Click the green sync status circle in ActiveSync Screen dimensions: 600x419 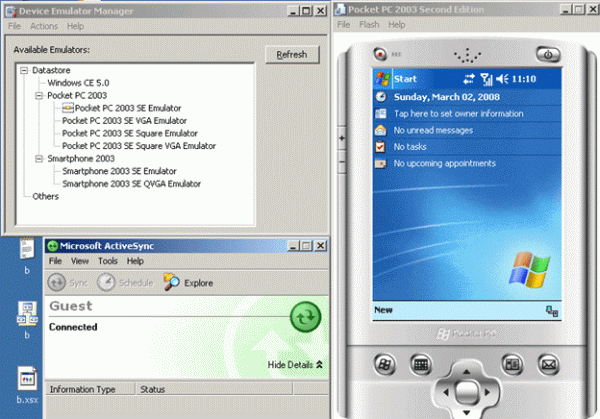(x=305, y=316)
